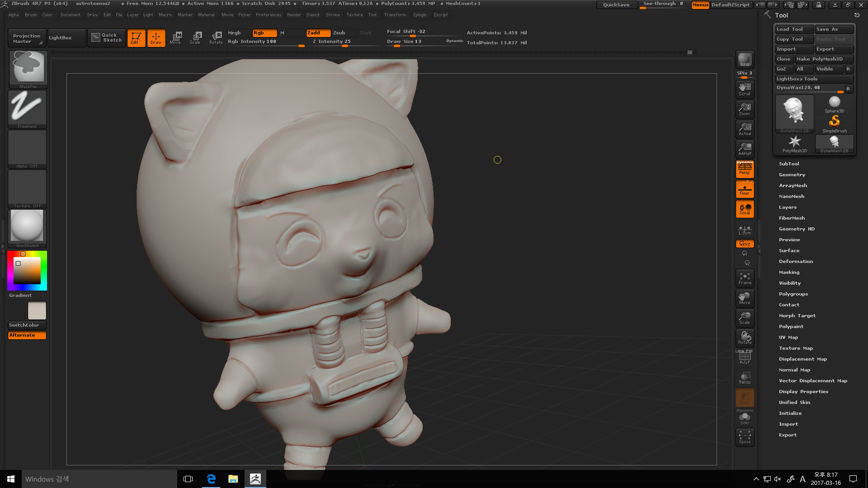Open the Zplugin menu
Screen dimensions: 868x488
pyautogui.click(x=420, y=15)
